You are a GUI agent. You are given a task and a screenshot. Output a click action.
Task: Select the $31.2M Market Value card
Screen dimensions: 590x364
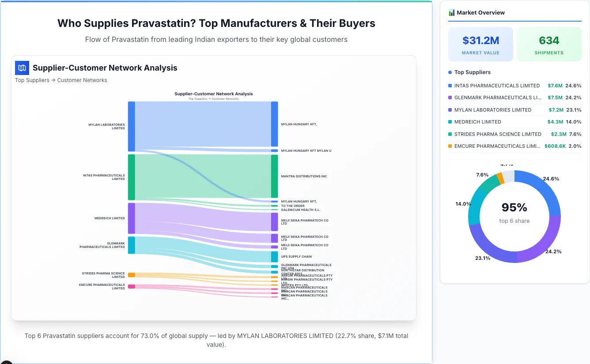(x=480, y=44)
